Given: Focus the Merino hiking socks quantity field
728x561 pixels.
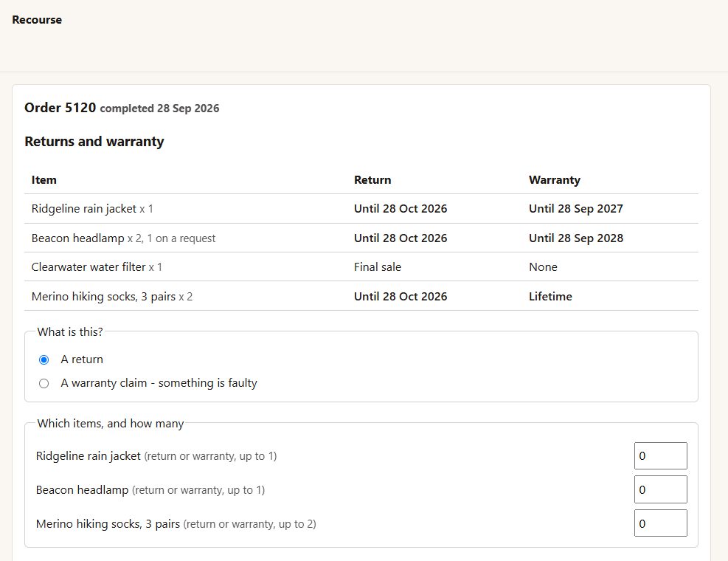Looking at the screenshot, I should coord(660,523).
